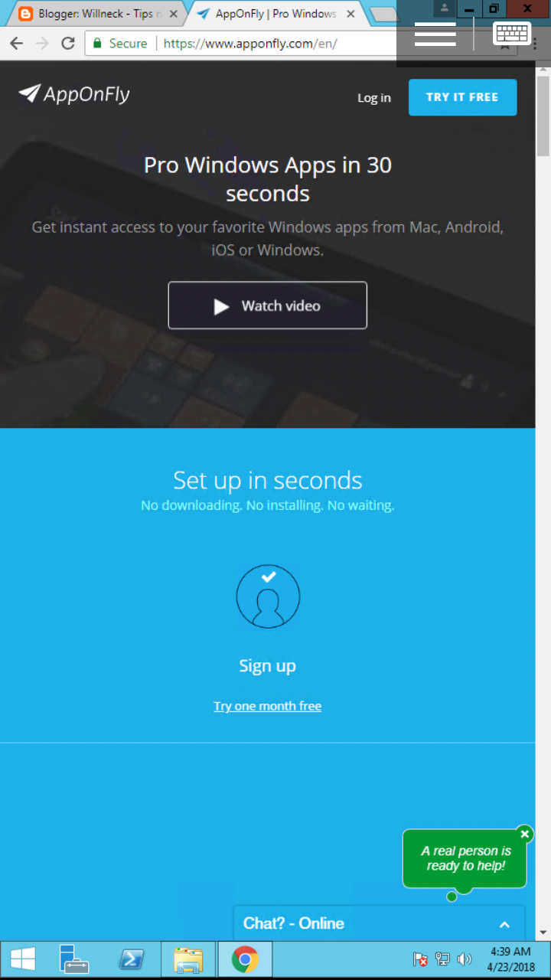The image size is (551, 980).
Task: Click the TRY IT FREE button
Action: coord(462,97)
